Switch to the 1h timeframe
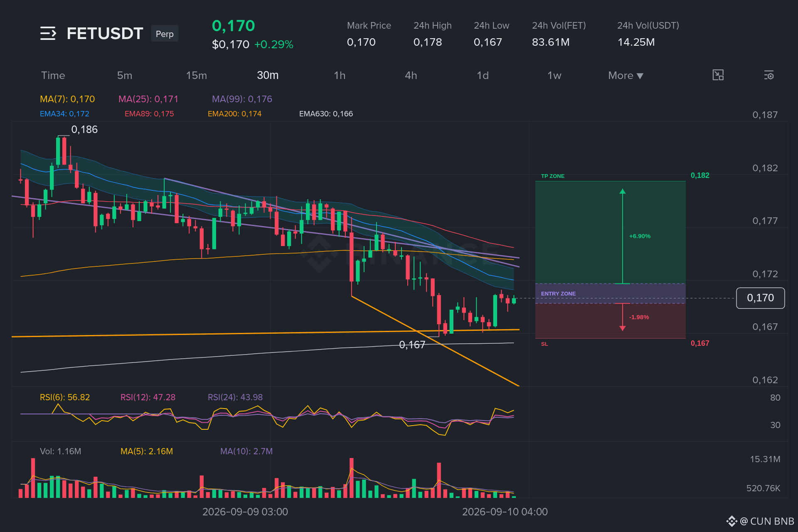The image size is (798, 532). (x=340, y=75)
